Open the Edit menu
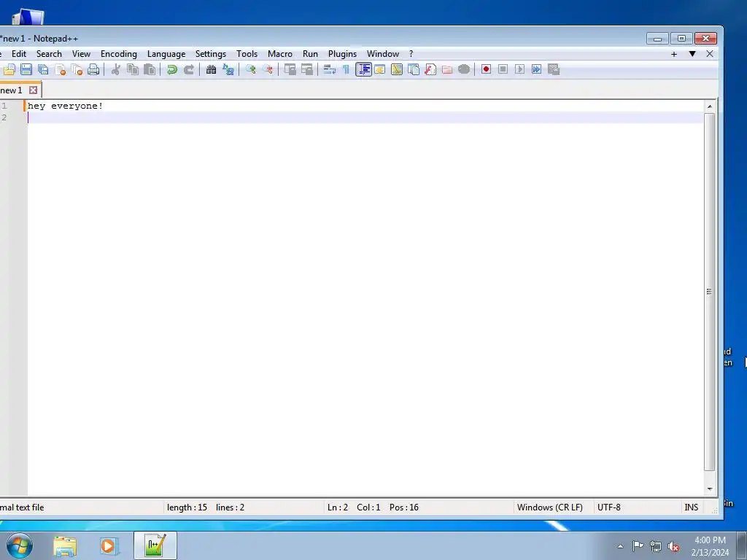Viewport: 747px width, 560px height. point(19,54)
